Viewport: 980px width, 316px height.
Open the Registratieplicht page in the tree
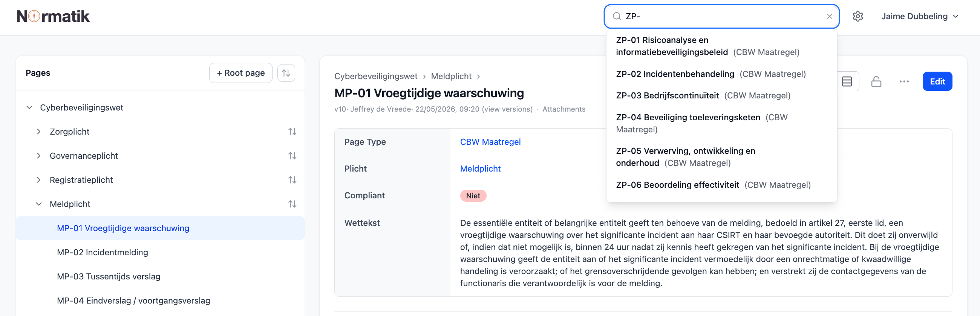coord(81,180)
